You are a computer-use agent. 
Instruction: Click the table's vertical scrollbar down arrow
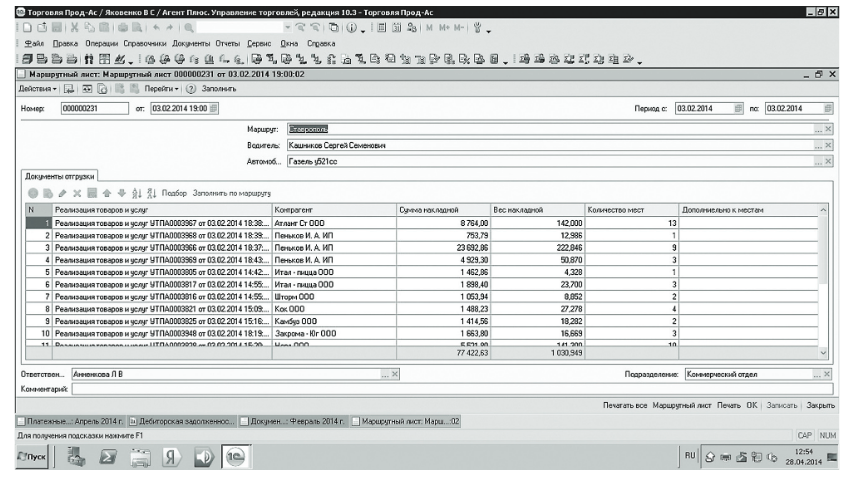click(823, 353)
